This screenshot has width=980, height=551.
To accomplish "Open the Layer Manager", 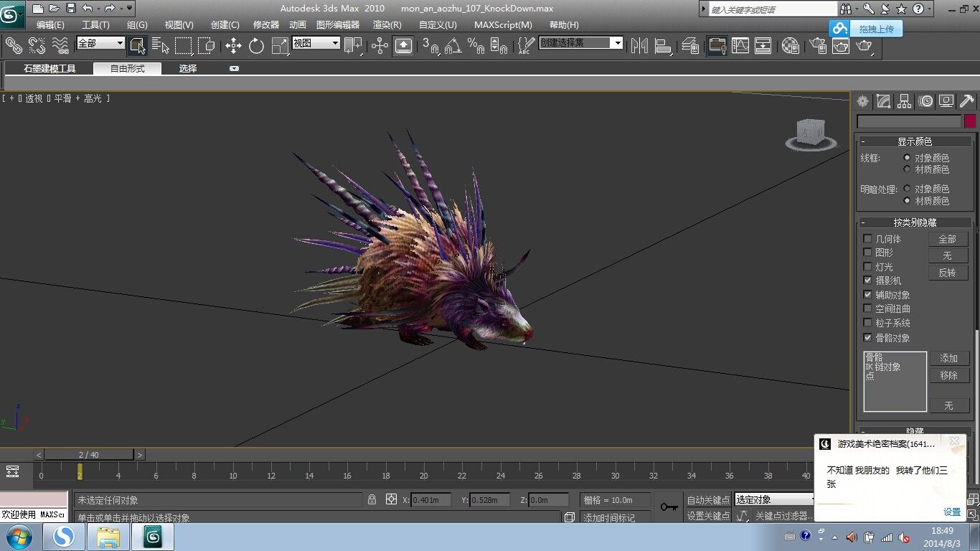I will 690,46.
